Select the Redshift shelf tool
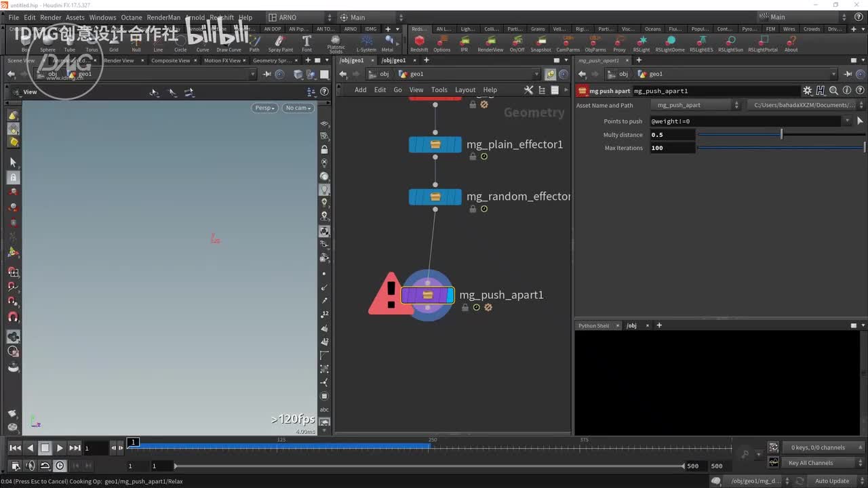868x488 pixels. click(x=419, y=44)
